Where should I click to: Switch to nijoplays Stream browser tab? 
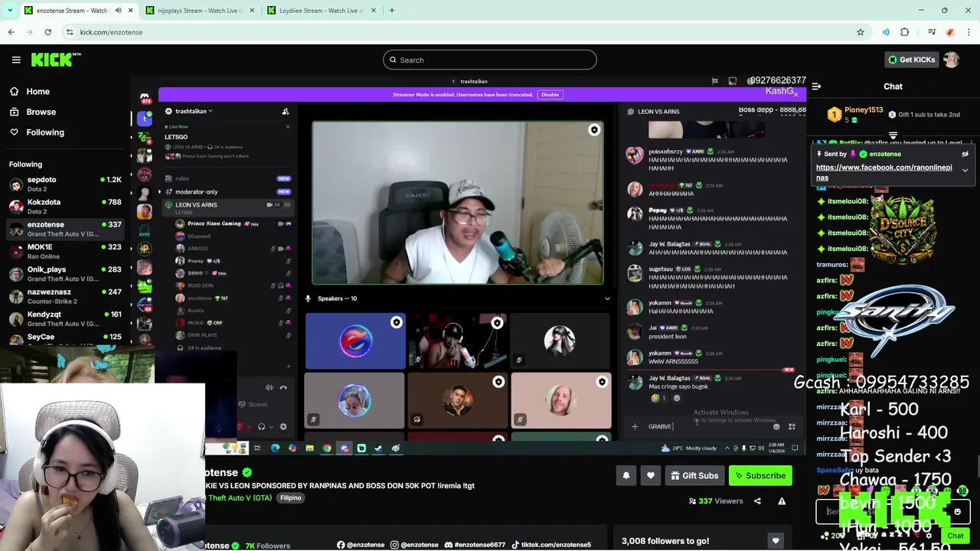click(x=200, y=11)
